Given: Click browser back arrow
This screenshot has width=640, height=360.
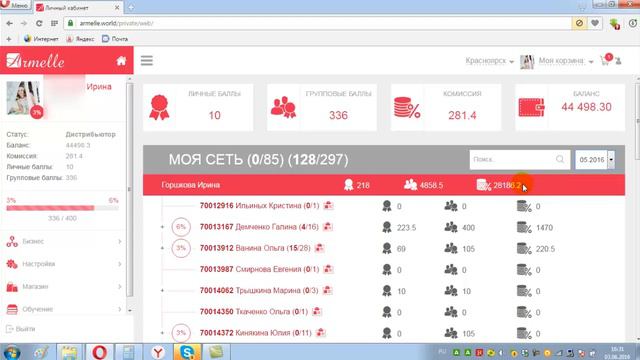Looking at the screenshot, I should tap(9, 24).
